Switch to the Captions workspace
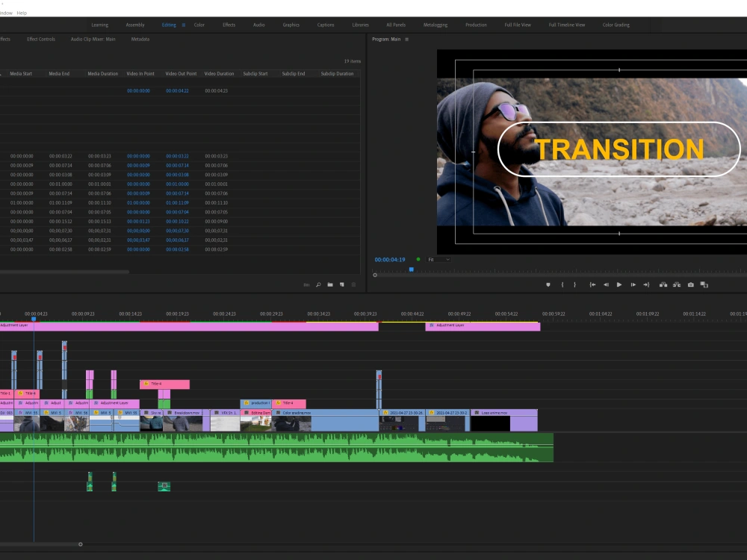Viewport: 747px width, 560px height. coord(326,25)
